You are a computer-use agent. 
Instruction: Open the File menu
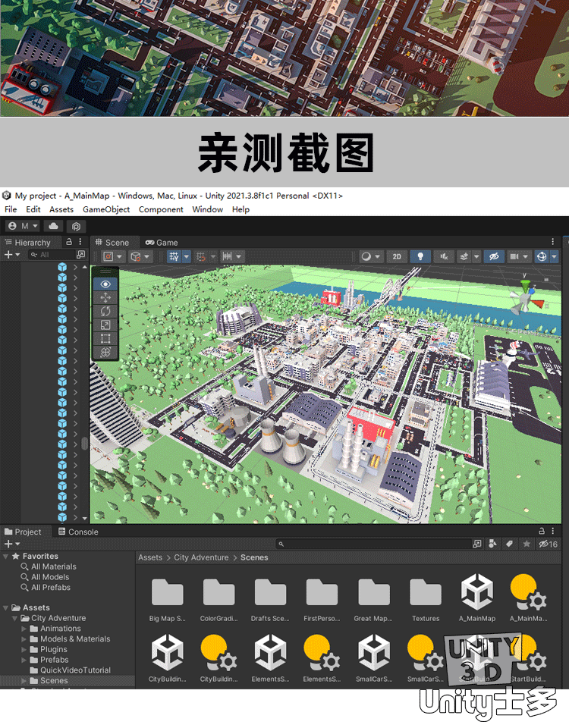11,209
